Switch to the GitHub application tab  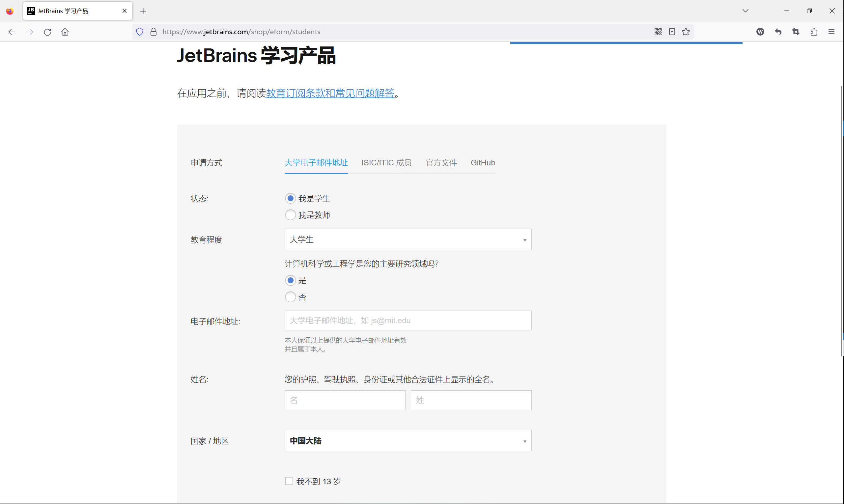(483, 163)
